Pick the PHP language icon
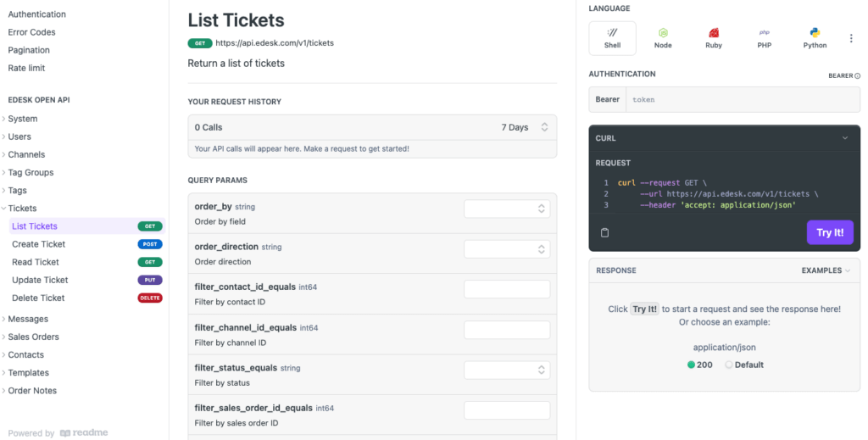The width and height of the screenshot is (868, 440). tap(764, 33)
